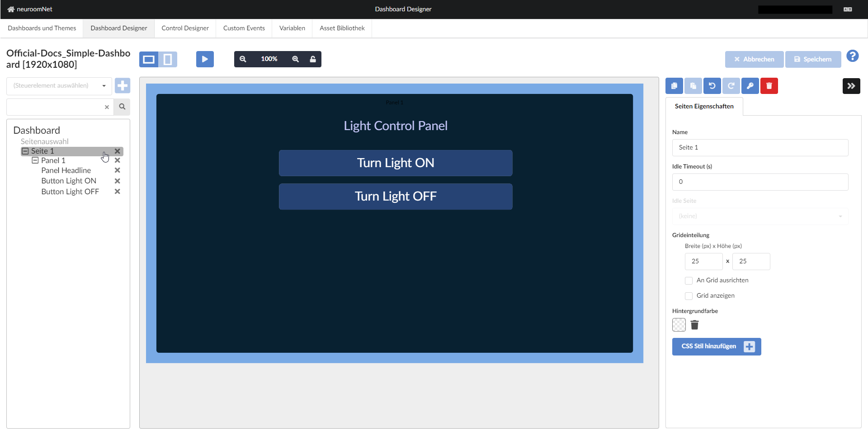Collapse the Seite 1 tree node

25,151
